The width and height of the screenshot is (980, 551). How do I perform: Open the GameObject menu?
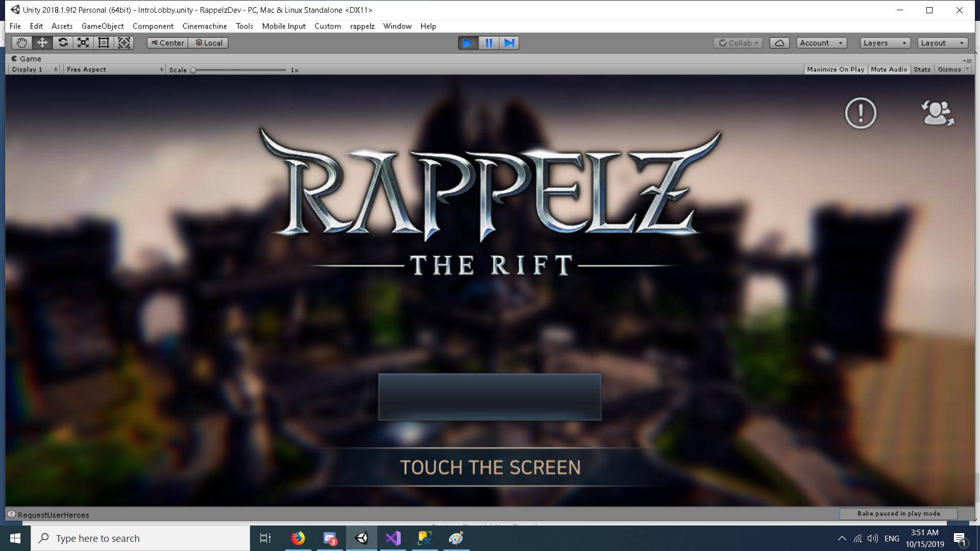(x=103, y=26)
